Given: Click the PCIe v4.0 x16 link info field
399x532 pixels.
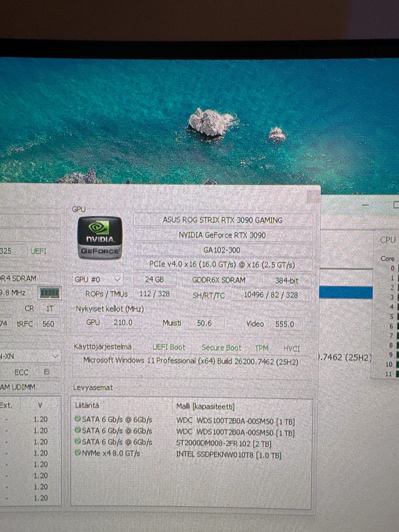Looking at the screenshot, I should [223, 265].
